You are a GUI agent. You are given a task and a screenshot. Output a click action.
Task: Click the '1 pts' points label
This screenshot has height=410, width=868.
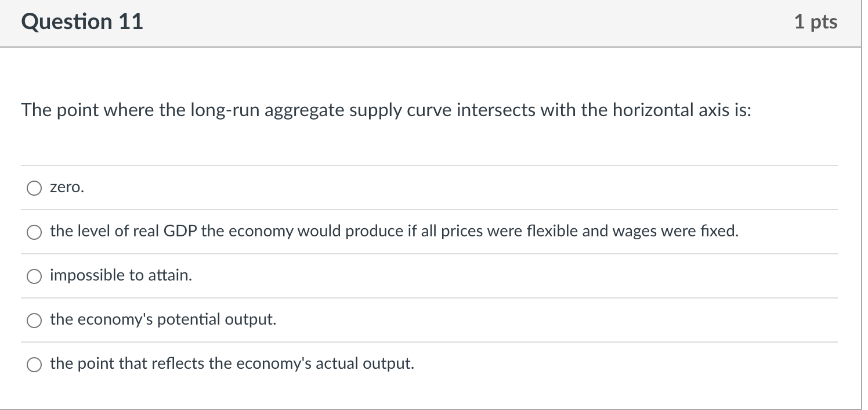[x=816, y=22]
